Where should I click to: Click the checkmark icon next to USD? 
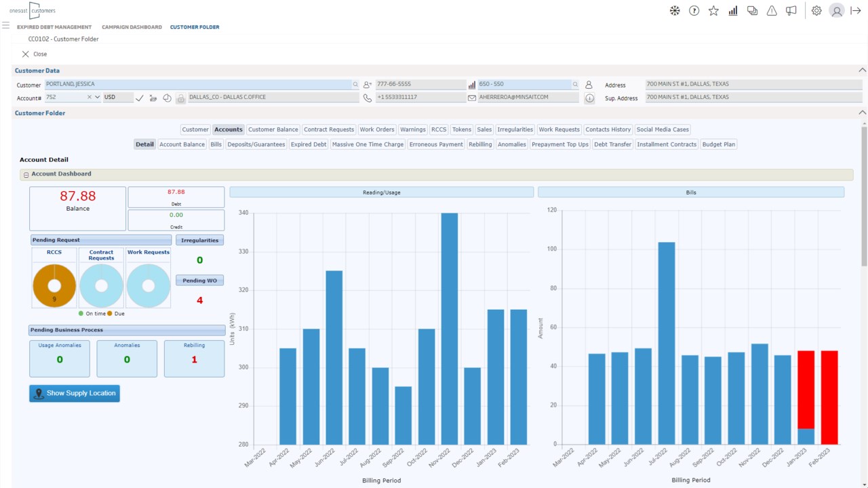tap(140, 98)
